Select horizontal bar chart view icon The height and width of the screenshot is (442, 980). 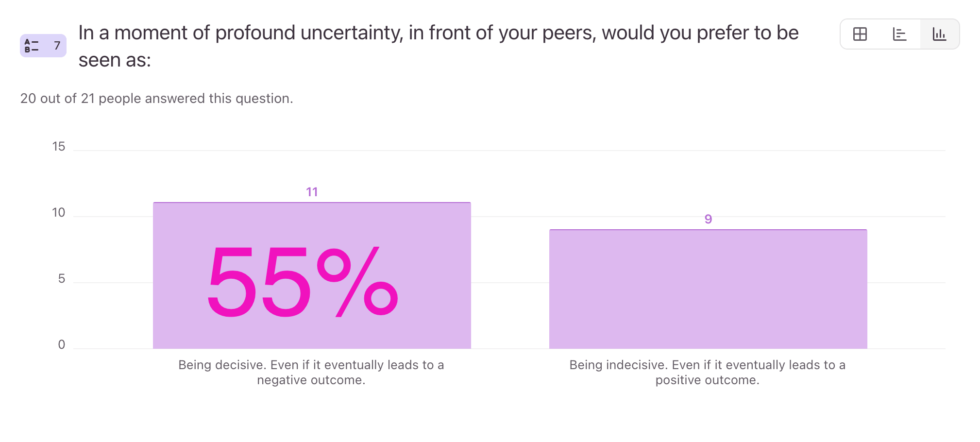899,34
